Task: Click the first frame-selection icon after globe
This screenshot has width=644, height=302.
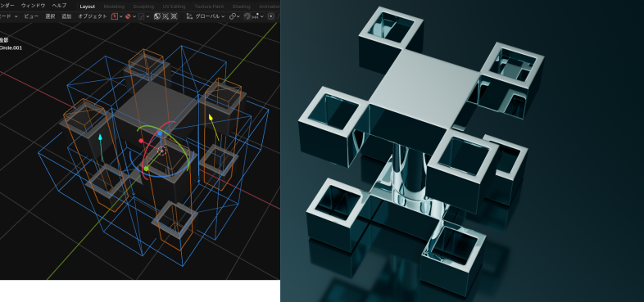Action: [166, 16]
